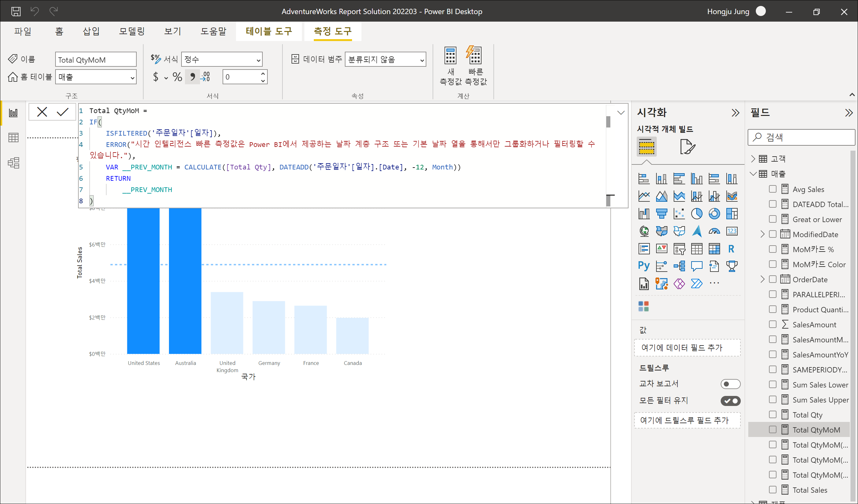Screen dimensions: 858x504
Task: Choose the Python visual icon
Action: [644, 266]
